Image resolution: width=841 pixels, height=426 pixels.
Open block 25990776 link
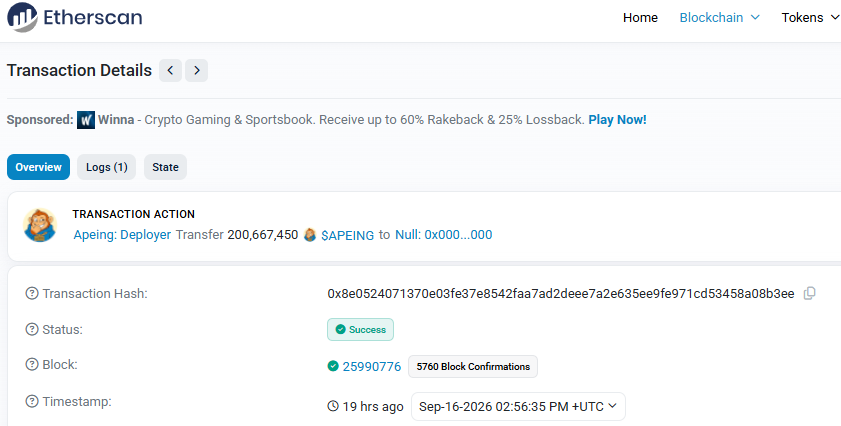click(372, 366)
